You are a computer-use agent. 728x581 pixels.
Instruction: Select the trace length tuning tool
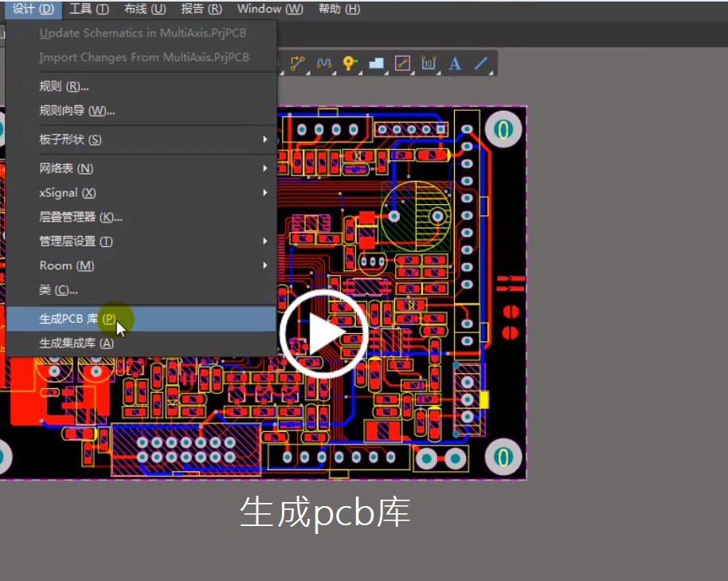pyautogui.click(x=325, y=63)
